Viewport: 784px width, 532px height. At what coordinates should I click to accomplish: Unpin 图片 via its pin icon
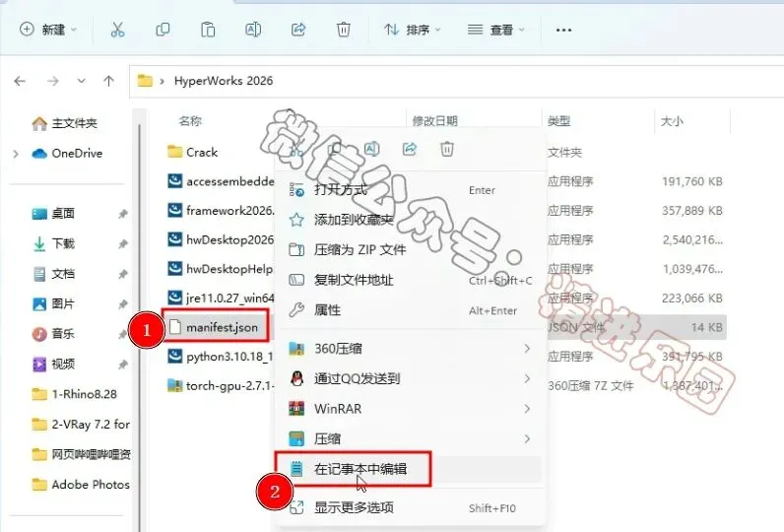(x=122, y=304)
